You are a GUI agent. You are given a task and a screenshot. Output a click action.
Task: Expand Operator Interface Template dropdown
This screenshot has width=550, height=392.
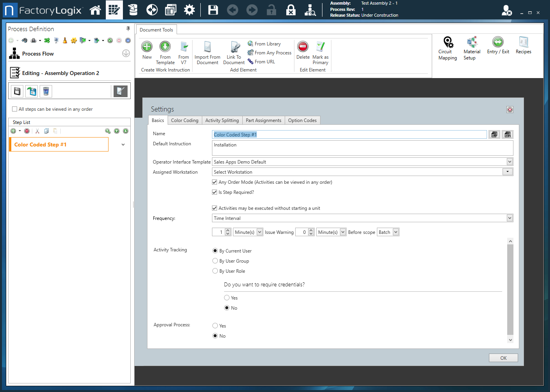tap(510, 162)
